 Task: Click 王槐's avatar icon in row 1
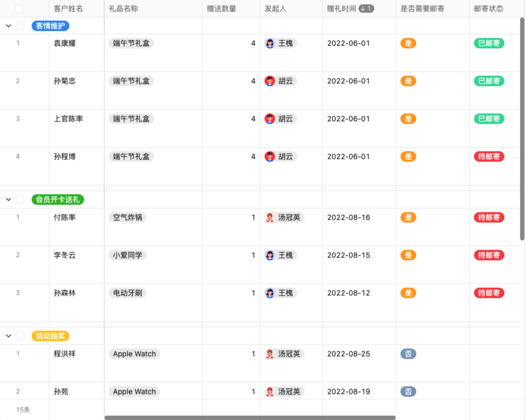[x=270, y=43]
